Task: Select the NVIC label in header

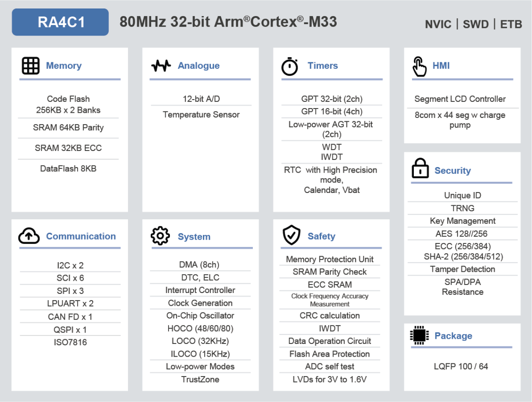Action: 438,25
